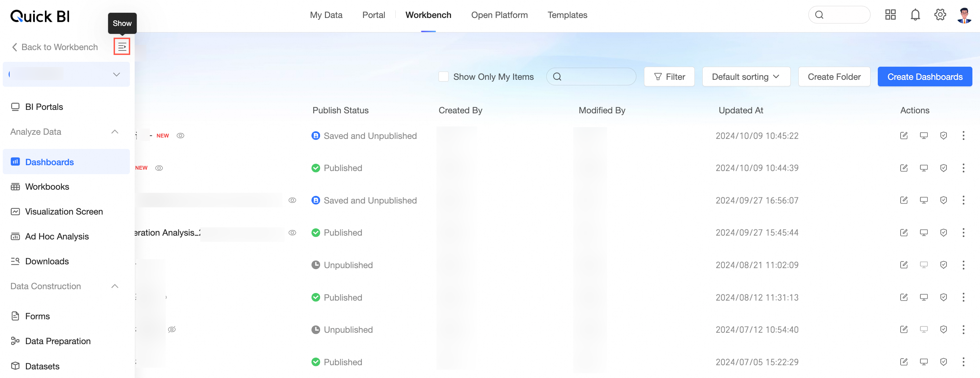Open the Default sorting dropdown

[x=746, y=77]
